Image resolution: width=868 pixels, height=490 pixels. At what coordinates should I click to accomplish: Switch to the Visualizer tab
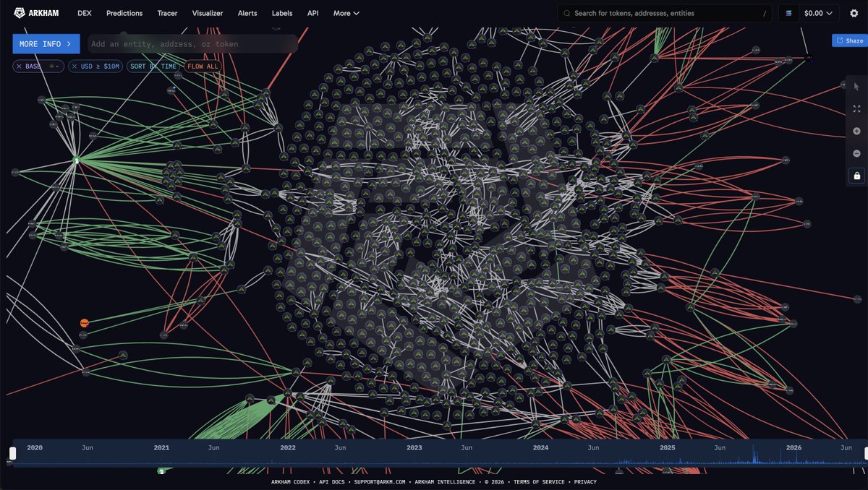pos(208,13)
